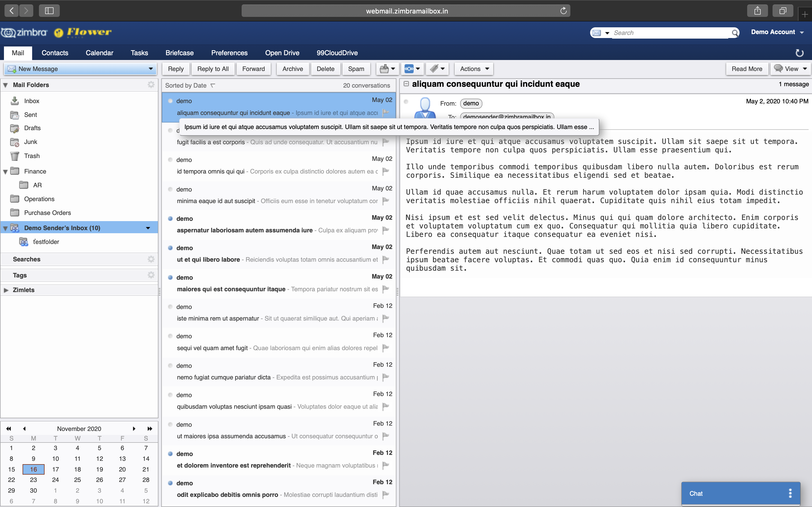Expand the Zimlets section
Viewport: 812px width, 507px height.
[x=6, y=290]
